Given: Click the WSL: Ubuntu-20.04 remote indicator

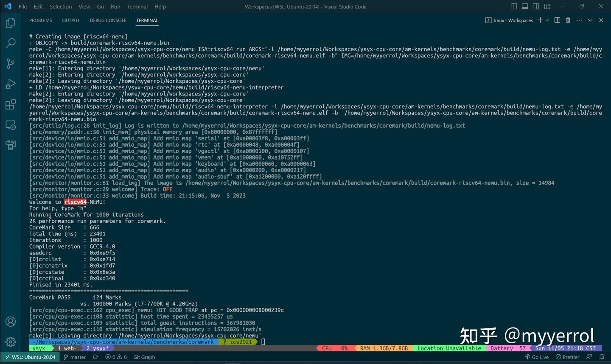Looking at the screenshot, I should tap(31, 357).
